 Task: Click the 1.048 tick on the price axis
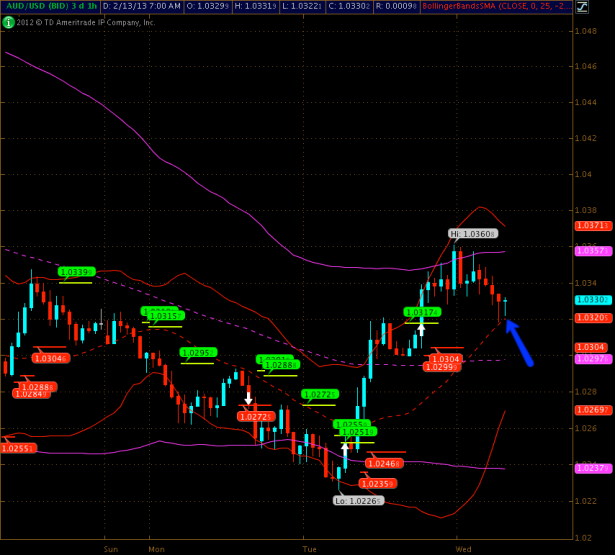[586, 31]
